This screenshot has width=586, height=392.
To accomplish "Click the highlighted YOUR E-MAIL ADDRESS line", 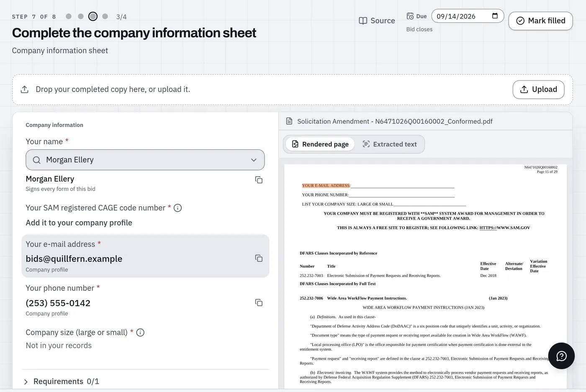I will pyautogui.click(x=326, y=186).
